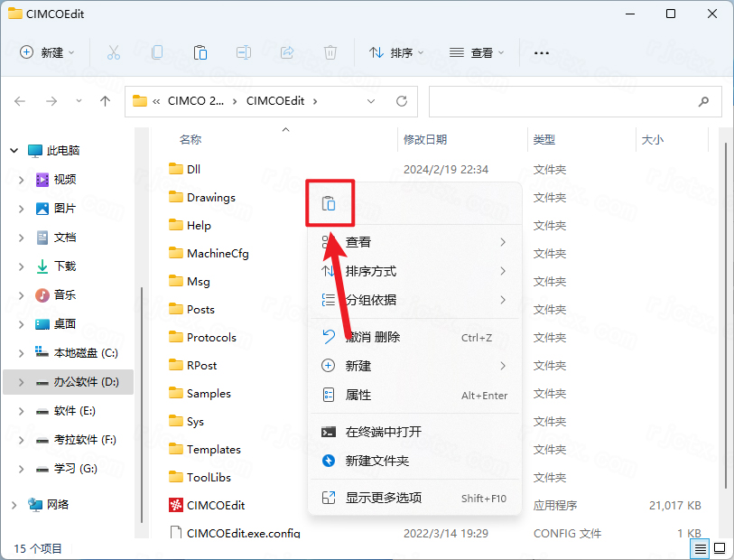This screenshot has height=560, width=734.
Task: Open 分组依据 submenu
Action: [x=414, y=300]
